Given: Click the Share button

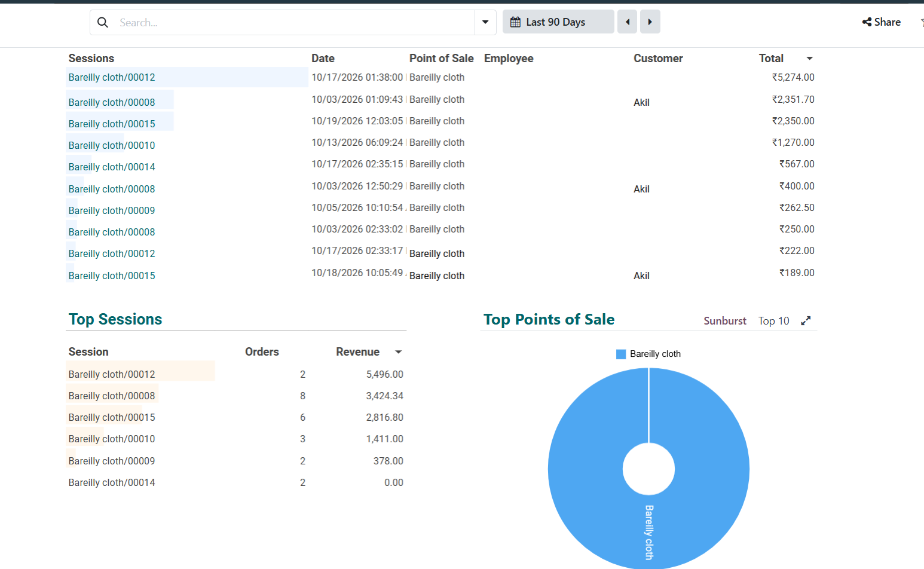Looking at the screenshot, I should pyautogui.click(x=882, y=22).
